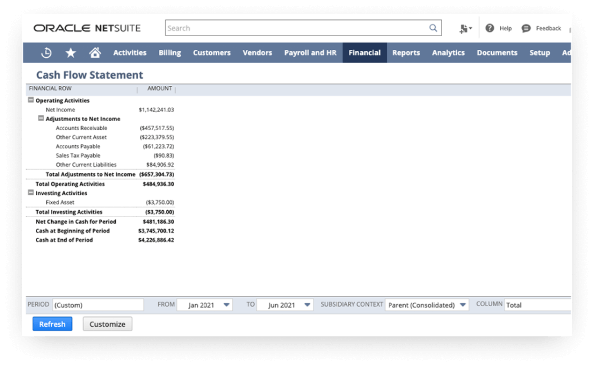Click the Feedback speech bubble icon

click(x=526, y=28)
